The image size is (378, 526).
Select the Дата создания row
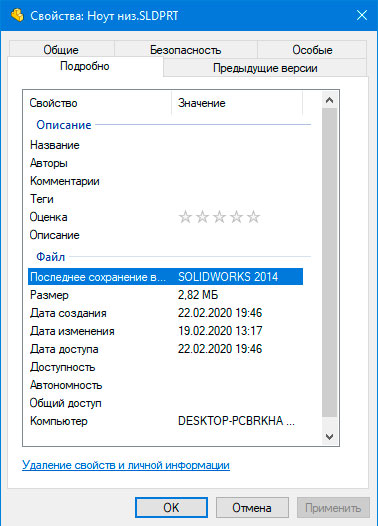(x=165, y=313)
